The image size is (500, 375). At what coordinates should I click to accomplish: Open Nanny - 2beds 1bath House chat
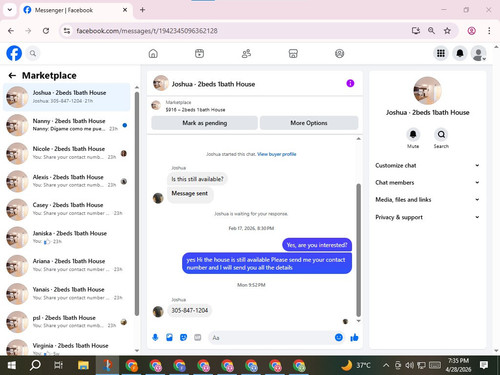[x=67, y=125]
